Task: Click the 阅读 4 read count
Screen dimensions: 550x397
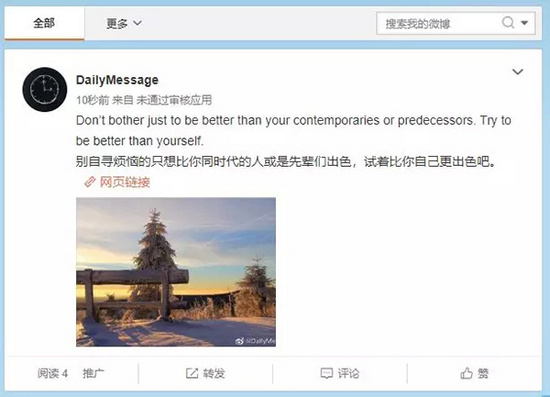Action: point(53,374)
